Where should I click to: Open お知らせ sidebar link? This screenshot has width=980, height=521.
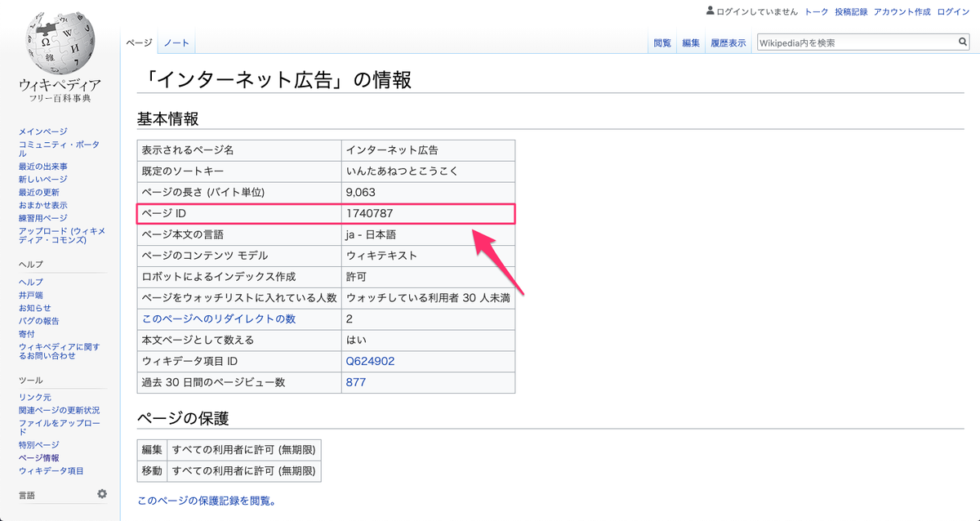[35, 308]
